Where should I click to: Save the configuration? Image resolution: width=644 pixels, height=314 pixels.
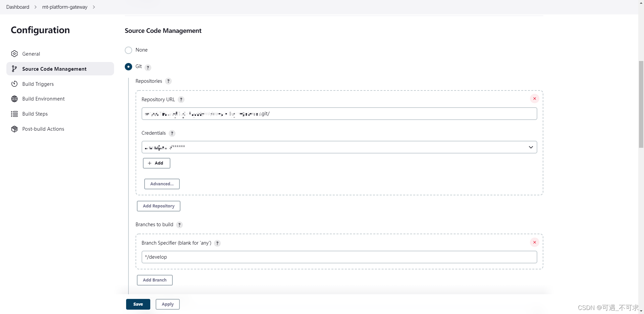pos(138,304)
